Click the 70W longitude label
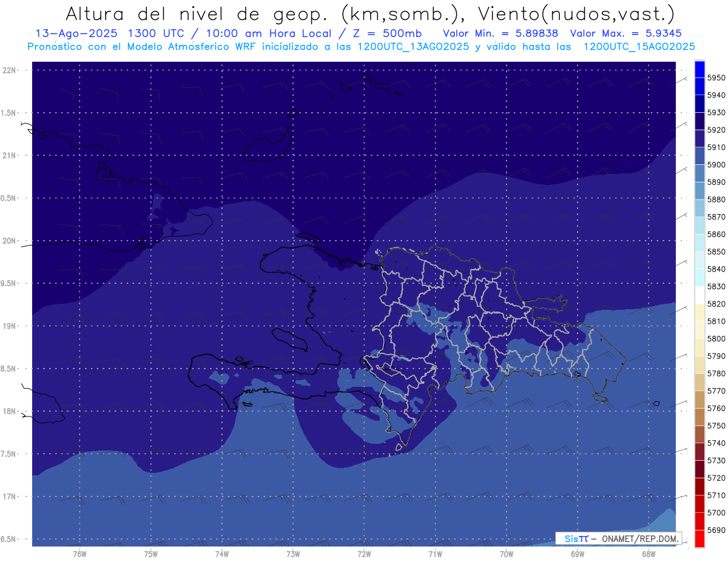 (507, 554)
